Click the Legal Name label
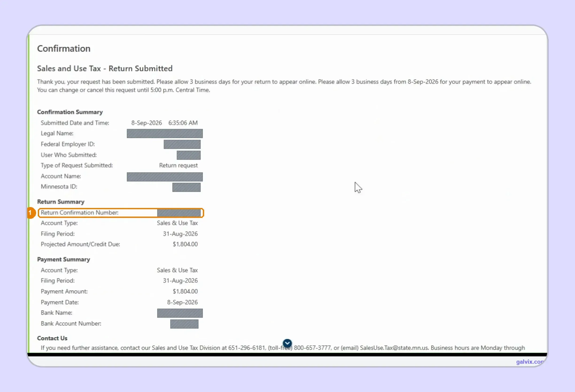The width and height of the screenshot is (575, 392). (57, 133)
